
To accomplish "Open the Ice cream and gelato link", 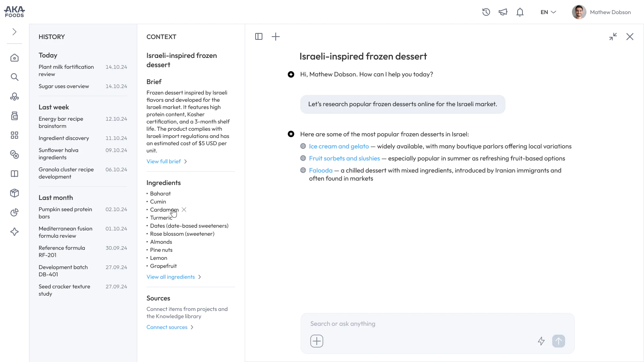I will 339,146.
